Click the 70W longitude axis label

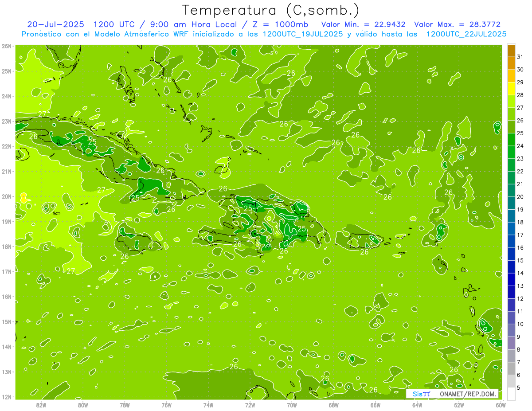pos(292,405)
